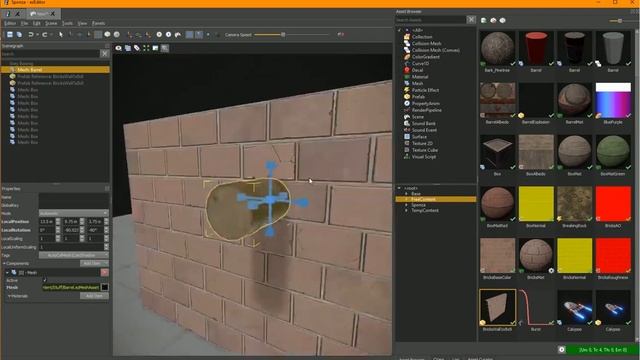Screen dimensions: 640x360
Task: Select the Texture Cube filter entry
Action: point(424,150)
